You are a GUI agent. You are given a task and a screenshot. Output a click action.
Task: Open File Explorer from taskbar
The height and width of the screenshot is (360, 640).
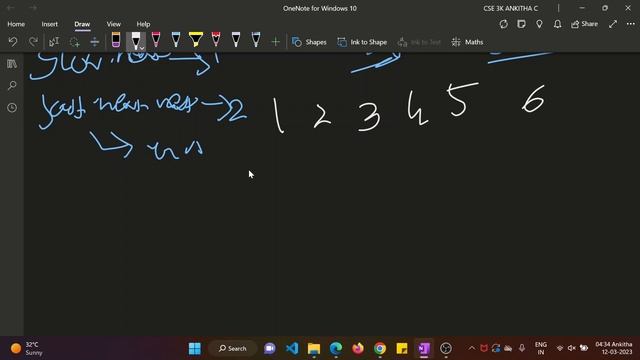click(x=314, y=348)
